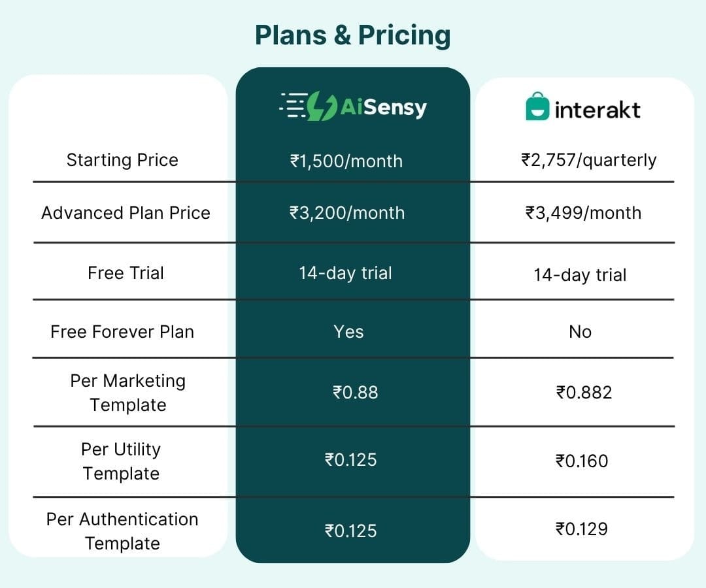Select the Per Marketing Template label
706x588 pixels.
click(x=128, y=393)
